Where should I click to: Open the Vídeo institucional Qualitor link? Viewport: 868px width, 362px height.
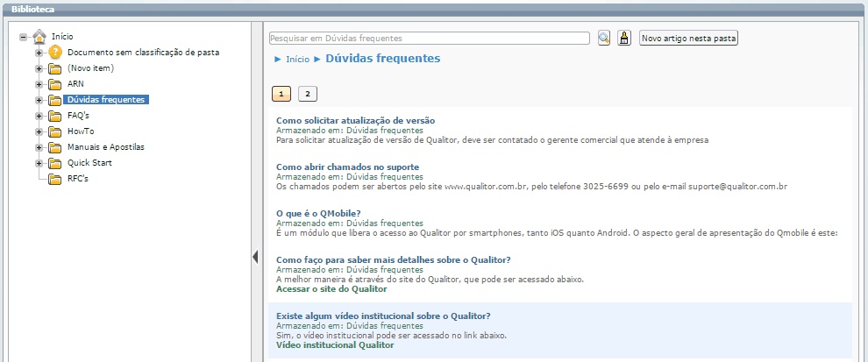(335, 345)
